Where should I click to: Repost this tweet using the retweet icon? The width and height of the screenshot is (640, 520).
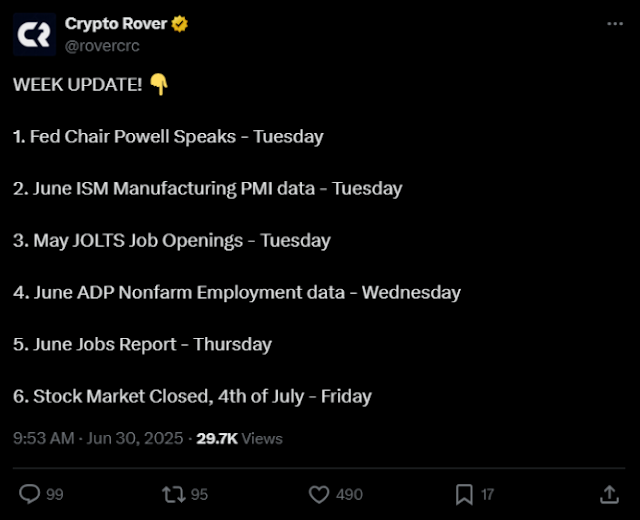(x=174, y=494)
